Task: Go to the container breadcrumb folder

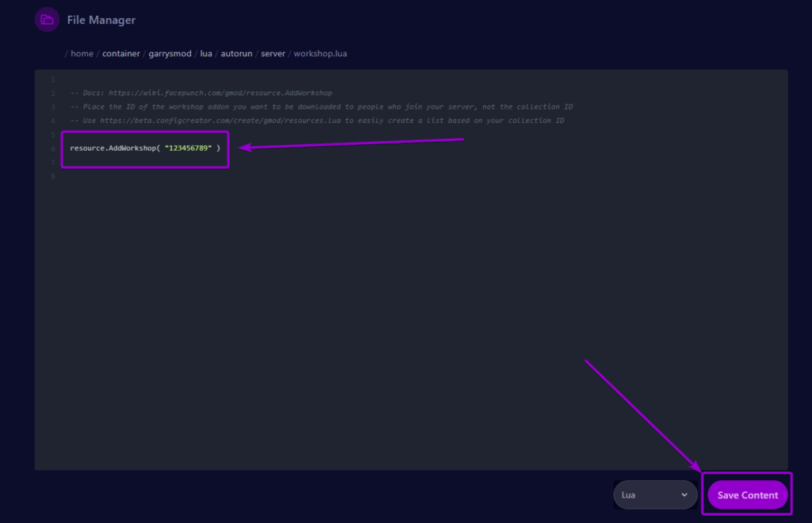Action: point(121,53)
